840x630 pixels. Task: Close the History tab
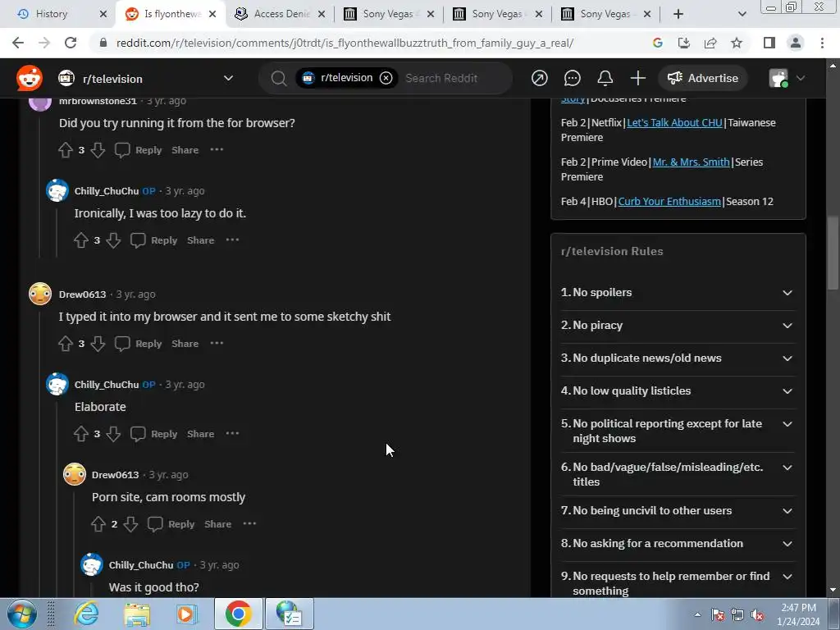(103, 14)
